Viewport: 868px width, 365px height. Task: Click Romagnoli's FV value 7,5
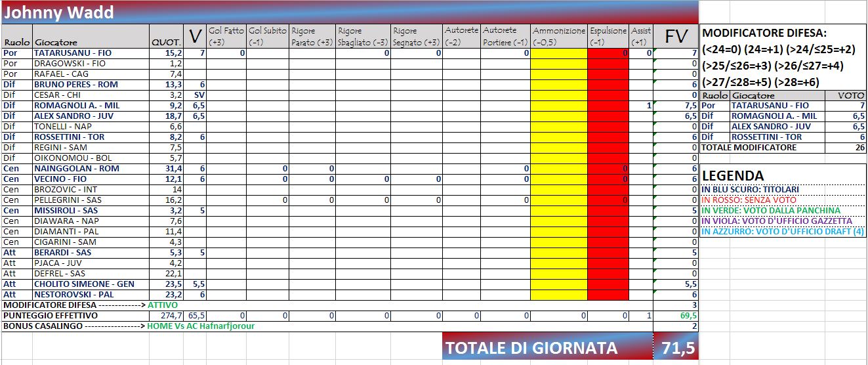point(676,105)
